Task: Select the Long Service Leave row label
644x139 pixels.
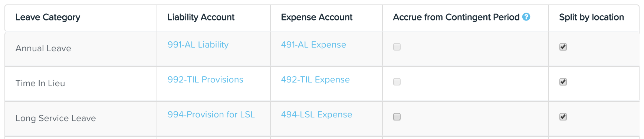Action: click(56, 118)
